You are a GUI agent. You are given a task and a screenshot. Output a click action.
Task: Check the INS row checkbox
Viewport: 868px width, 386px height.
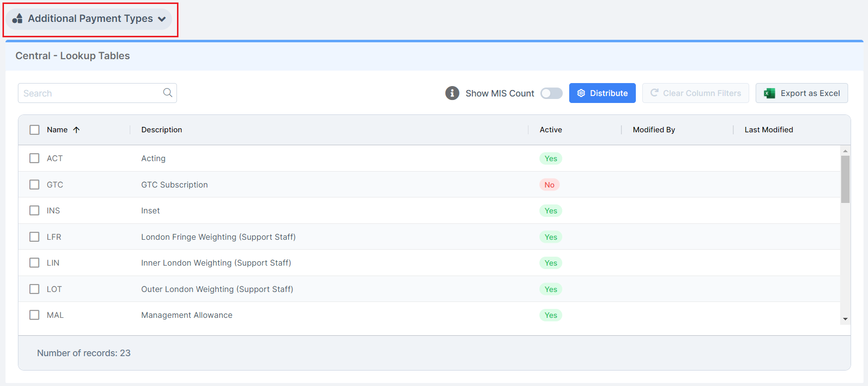[x=34, y=210]
